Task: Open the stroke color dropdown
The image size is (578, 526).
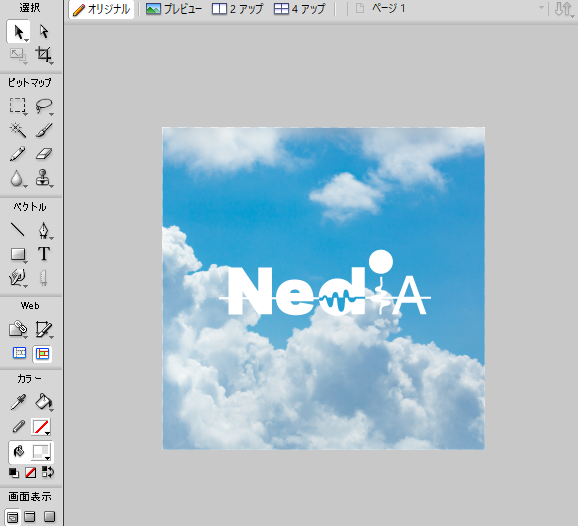Action: coord(41,426)
